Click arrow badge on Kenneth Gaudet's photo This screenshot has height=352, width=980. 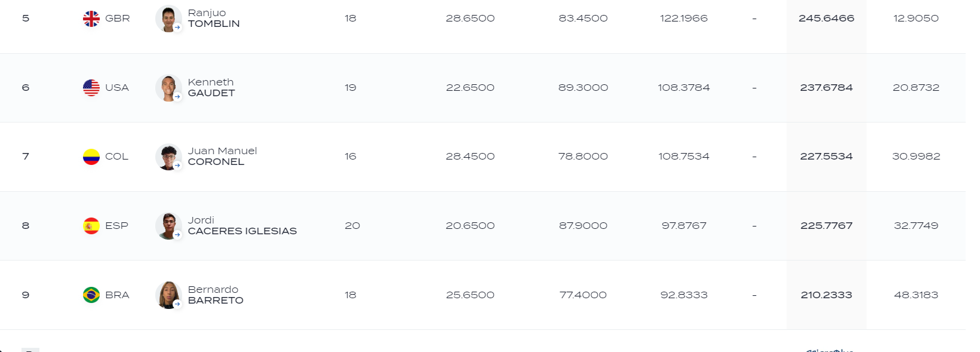pos(177,97)
